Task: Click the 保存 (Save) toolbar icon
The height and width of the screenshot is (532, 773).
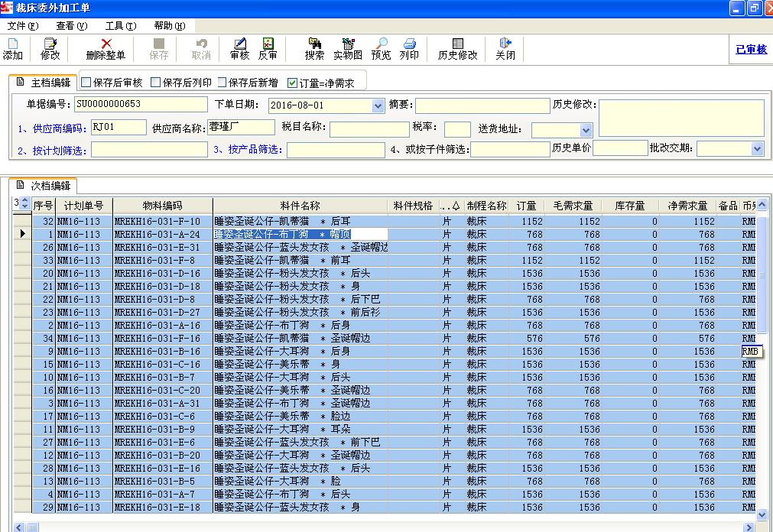Action: pyautogui.click(x=159, y=49)
